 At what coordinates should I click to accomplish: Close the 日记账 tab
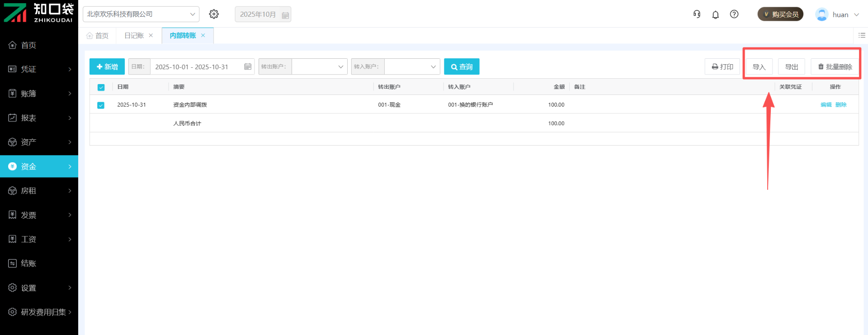click(x=151, y=35)
